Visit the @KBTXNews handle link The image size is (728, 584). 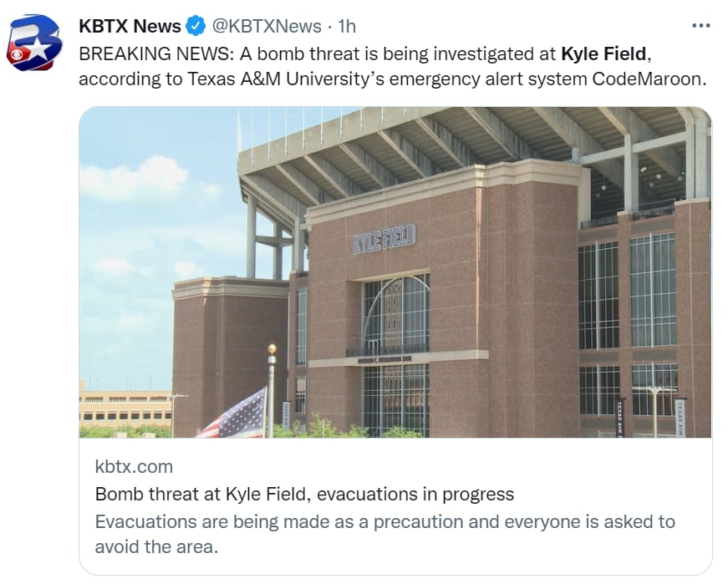(x=267, y=26)
